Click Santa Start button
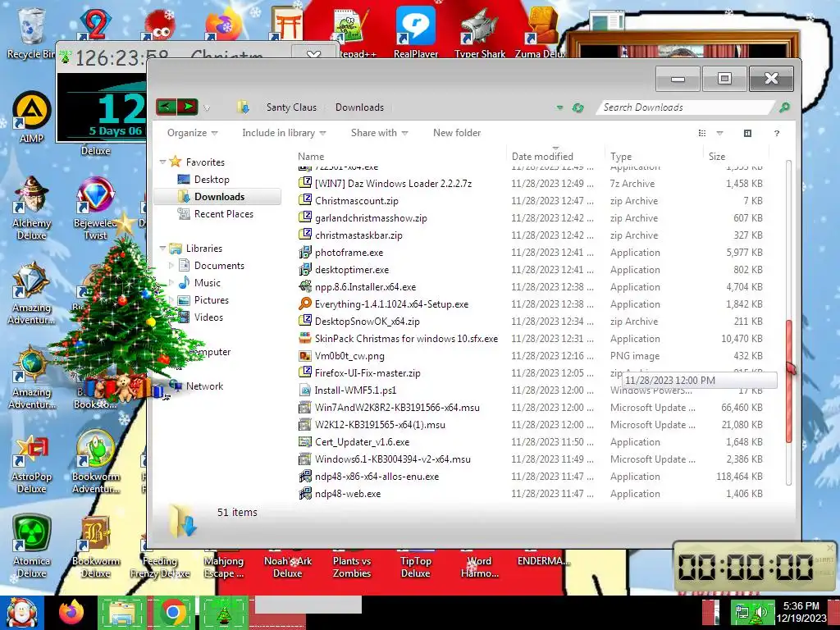 [x=21, y=612]
